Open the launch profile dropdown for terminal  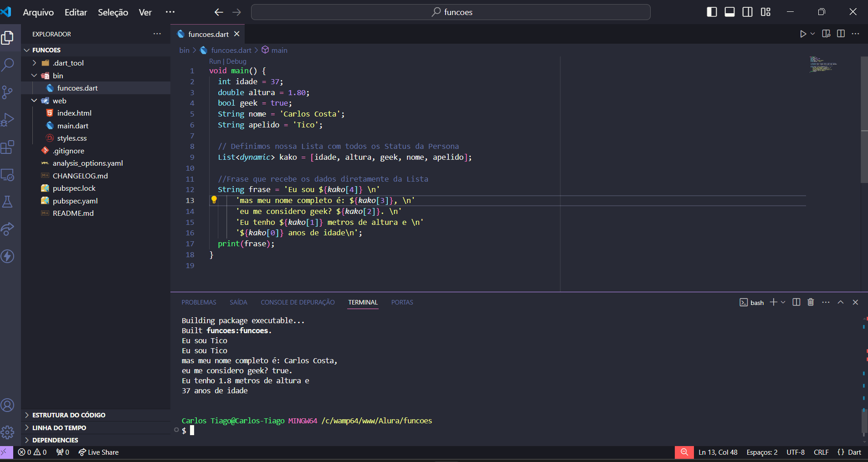[783, 302]
